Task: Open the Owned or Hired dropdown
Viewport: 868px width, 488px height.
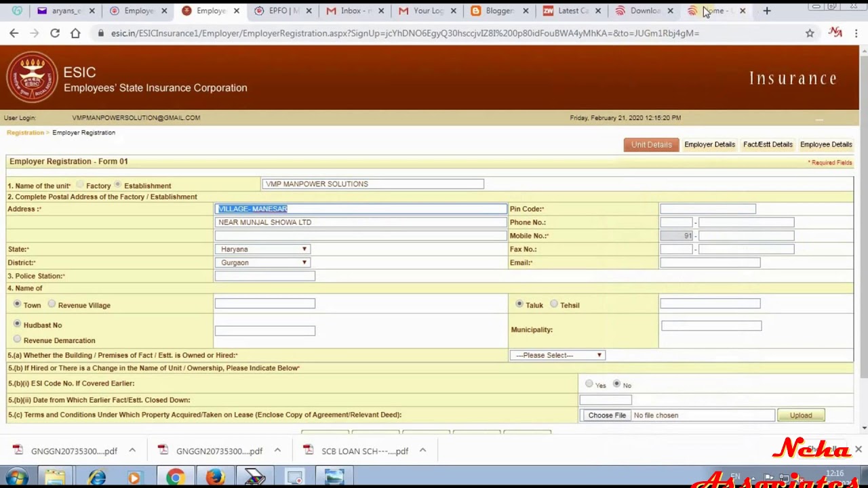Action: [557, 355]
